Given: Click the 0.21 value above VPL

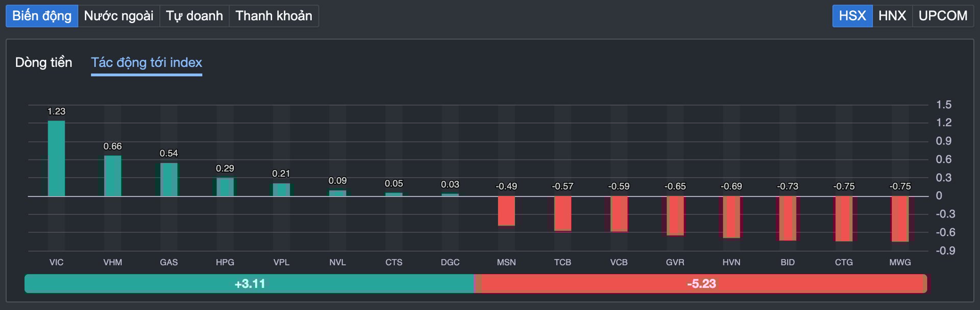Looking at the screenshot, I should (281, 174).
